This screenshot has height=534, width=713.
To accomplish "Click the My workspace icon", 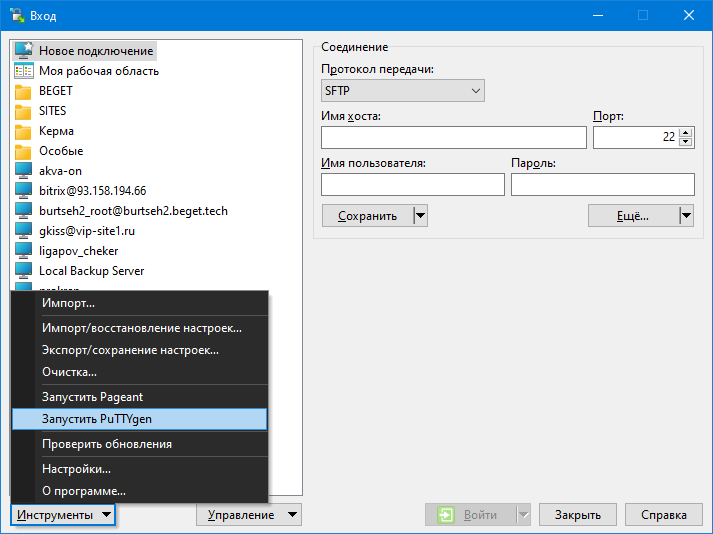I will coord(24,71).
